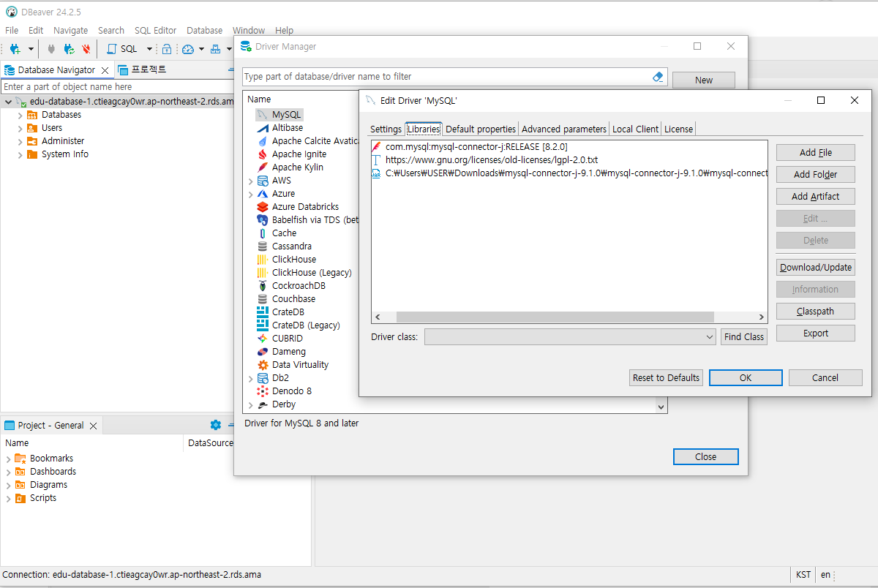Click the New Database Connection plug icon
This screenshot has width=878, height=588.
pyautogui.click(x=15, y=49)
